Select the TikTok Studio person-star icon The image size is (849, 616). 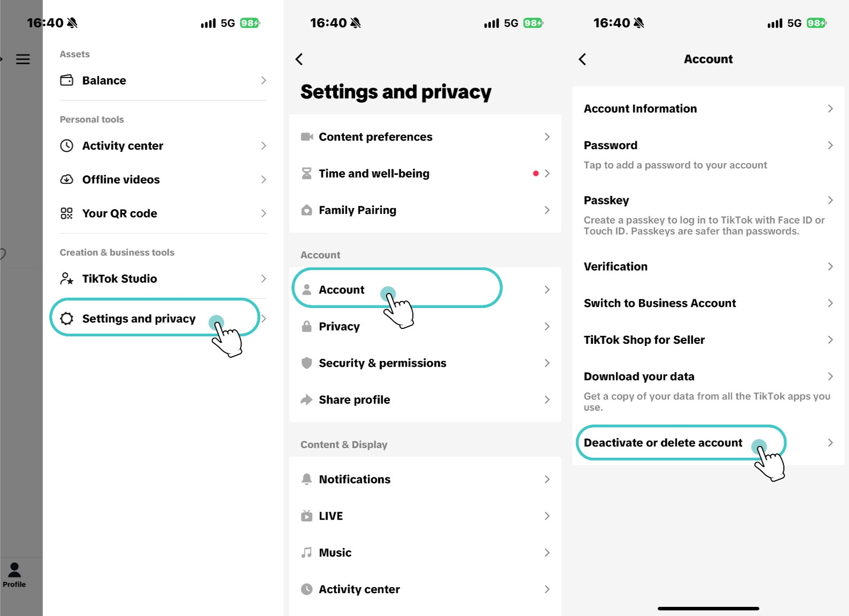pyautogui.click(x=67, y=279)
